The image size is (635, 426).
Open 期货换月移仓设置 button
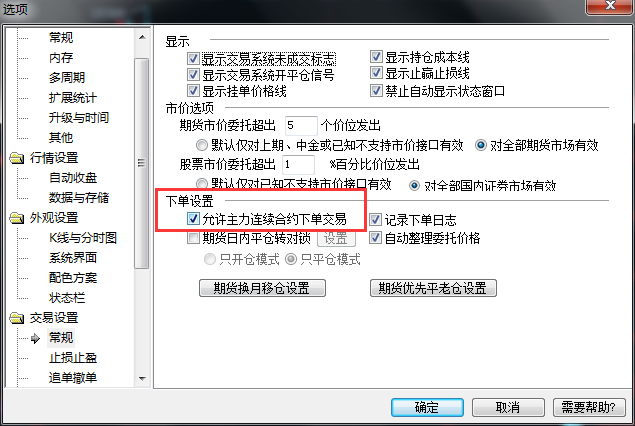(262, 288)
